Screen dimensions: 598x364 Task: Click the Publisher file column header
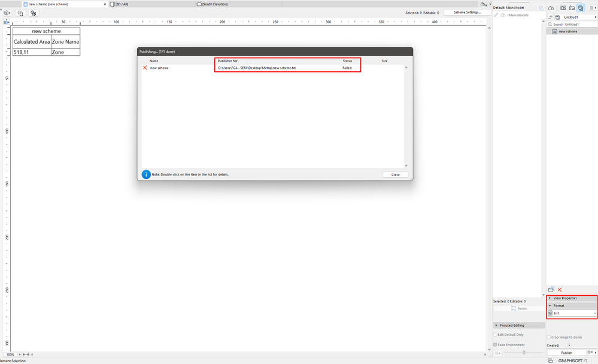point(227,61)
